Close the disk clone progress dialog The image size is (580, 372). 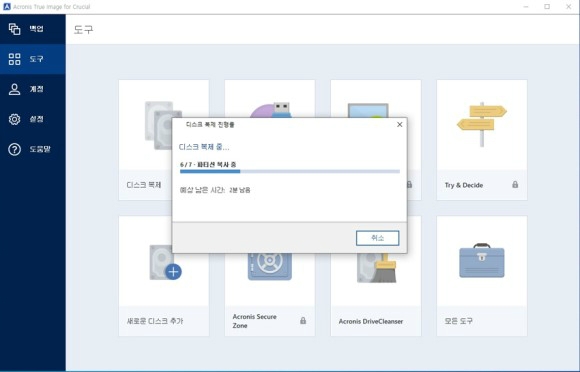click(399, 125)
